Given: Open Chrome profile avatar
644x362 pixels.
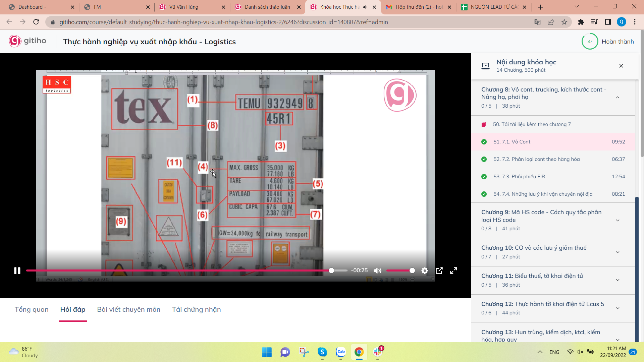Looking at the screenshot, I should 621,22.
